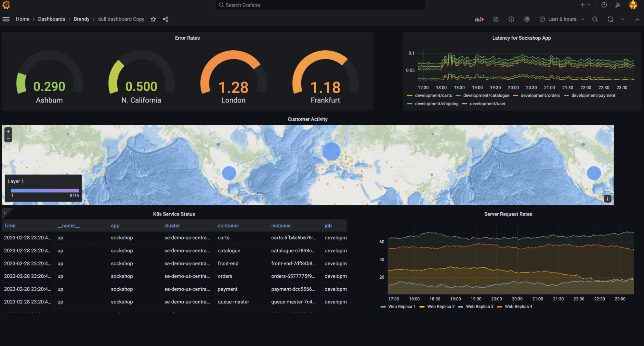Click the dashboard info icon
This screenshot has height=346, width=644.
(511, 19)
